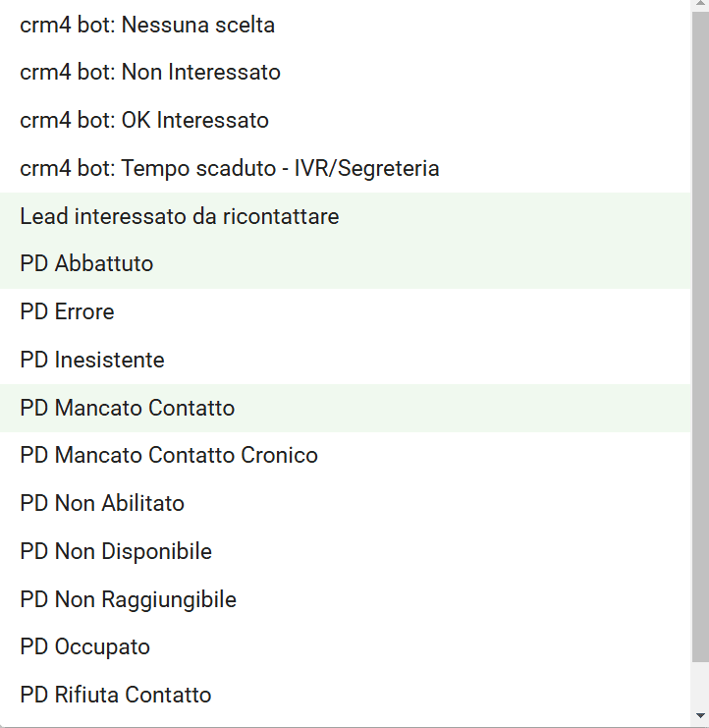Click the 'Interessato' word in OK Interessato row
This screenshot has height=728, width=709.
(213, 120)
